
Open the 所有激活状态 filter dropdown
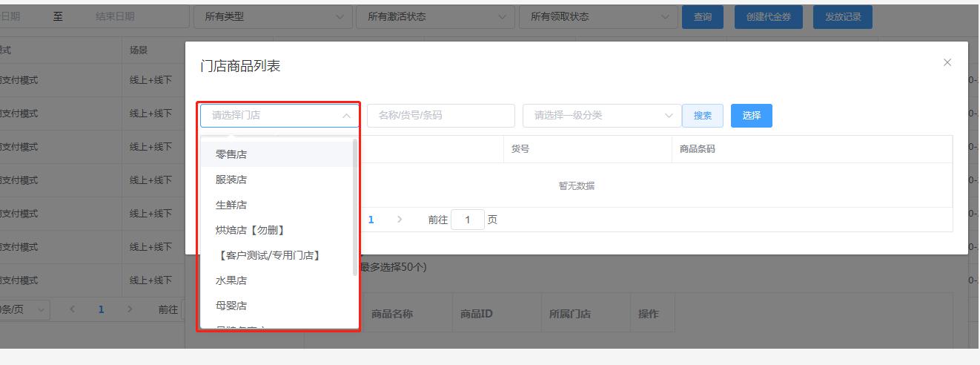[435, 16]
